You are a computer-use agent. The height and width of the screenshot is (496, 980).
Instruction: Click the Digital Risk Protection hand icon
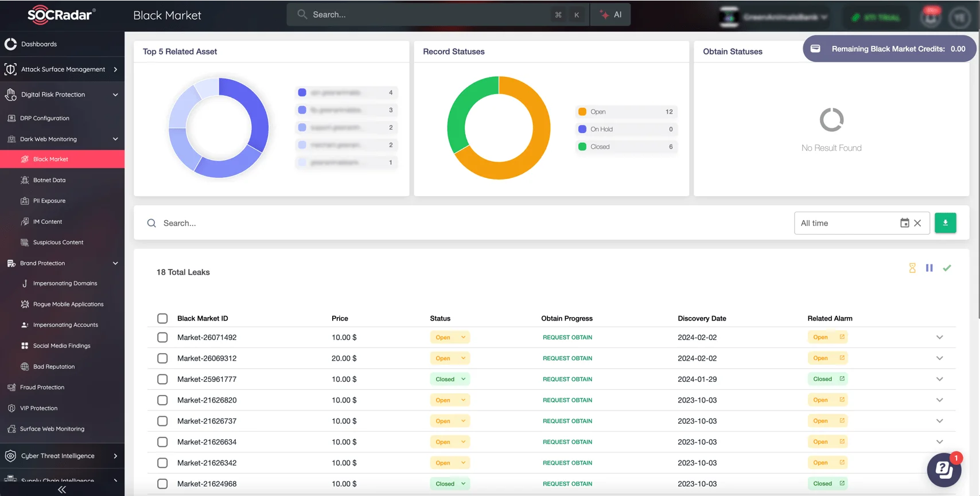coord(10,95)
